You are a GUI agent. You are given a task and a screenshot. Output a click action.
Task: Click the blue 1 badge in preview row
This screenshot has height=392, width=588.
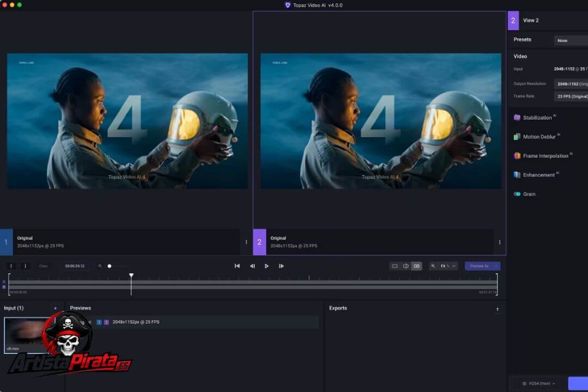99,322
